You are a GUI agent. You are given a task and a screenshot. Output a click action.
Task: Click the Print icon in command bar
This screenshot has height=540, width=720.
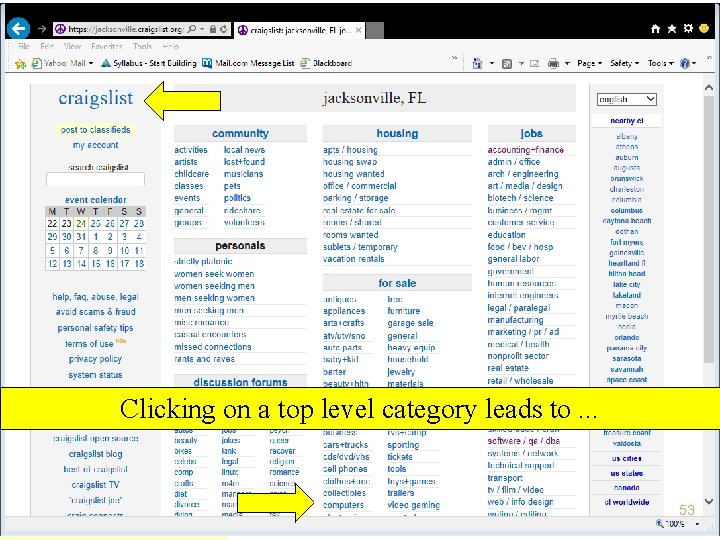(x=553, y=63)
